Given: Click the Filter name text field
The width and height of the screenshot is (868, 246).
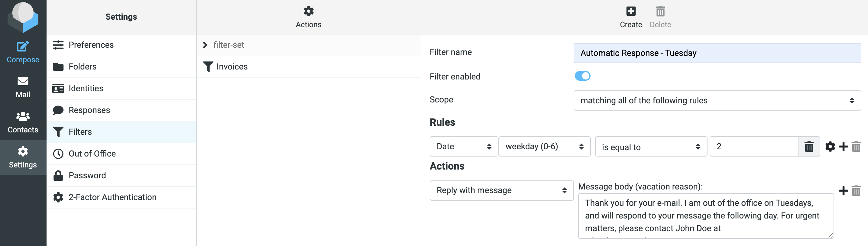Looking at the screenshot, I should 717,53.
